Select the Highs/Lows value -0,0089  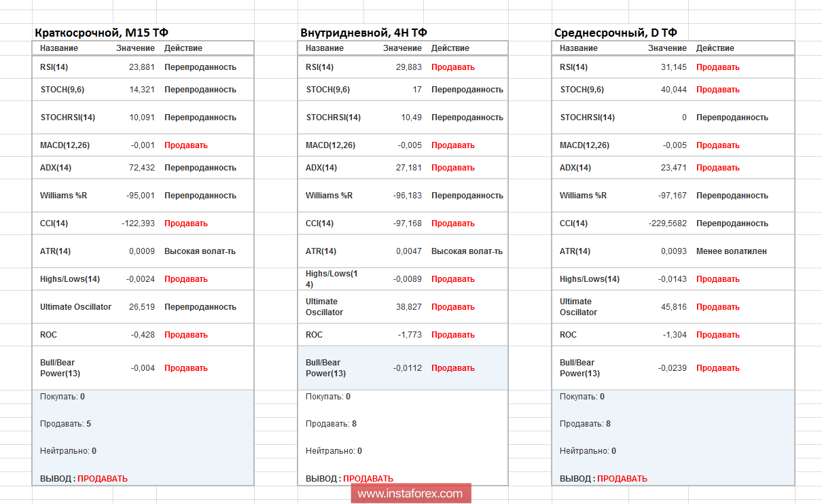pyautogui.click(x=408, y=279)
